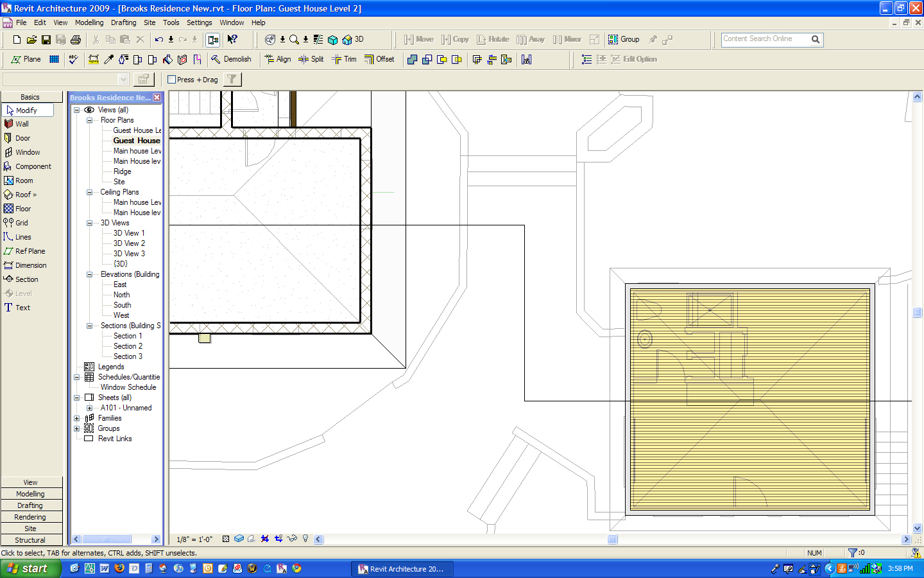
Task: Select the Wall tool in Basics
Action: point(22,124)
